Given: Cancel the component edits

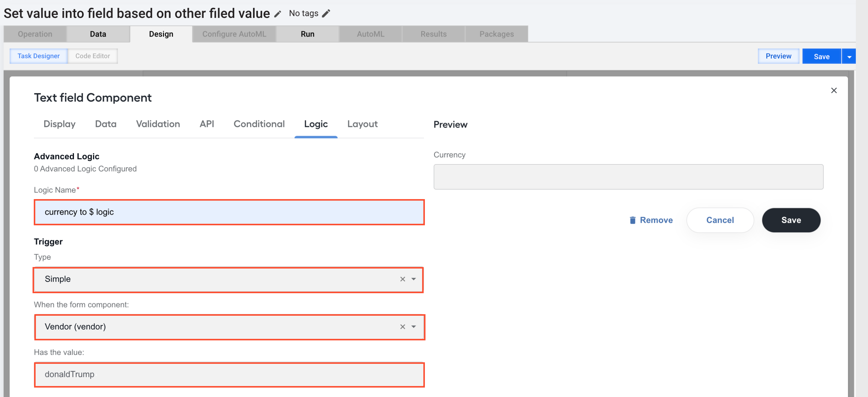Looking at the screenshot, I should (x=720, y=220).
